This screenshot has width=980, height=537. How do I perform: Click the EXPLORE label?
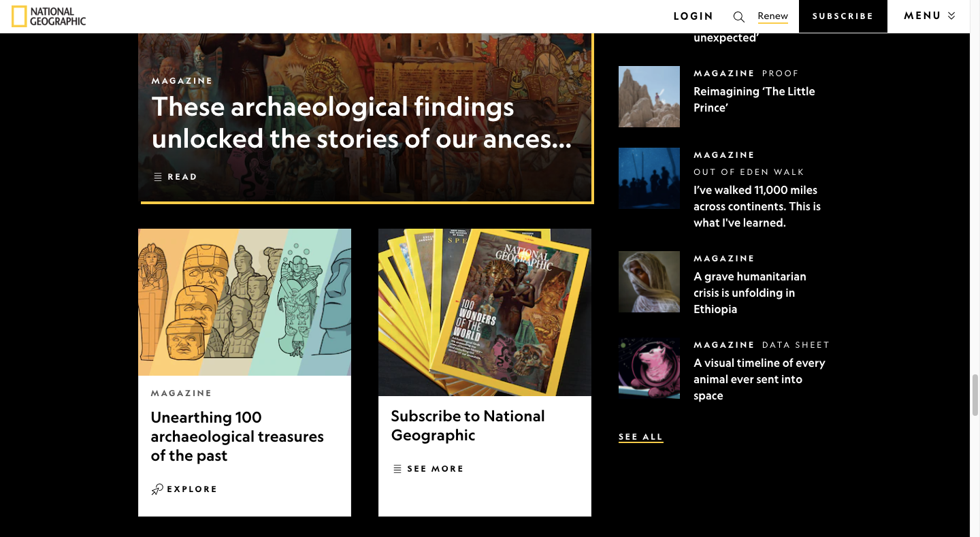[x=192, y=489]
